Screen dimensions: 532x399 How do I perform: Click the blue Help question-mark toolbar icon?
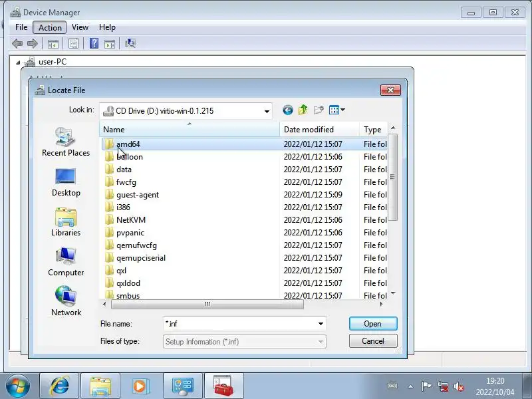point(94,43)
